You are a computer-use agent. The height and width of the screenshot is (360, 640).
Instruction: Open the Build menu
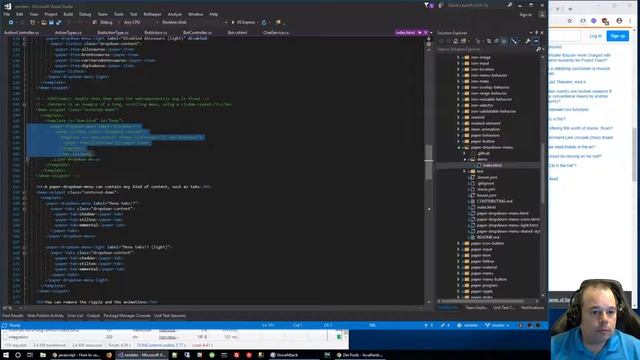[68, 14]
